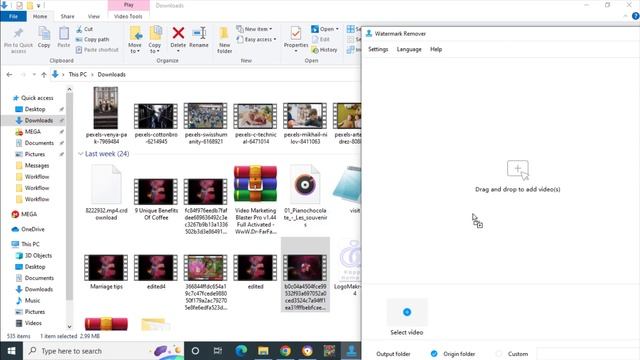The height and width of the screenshot is (360, 640).
Task: Open Settings menu in Watermark Remover
Action: click(378, 49)
